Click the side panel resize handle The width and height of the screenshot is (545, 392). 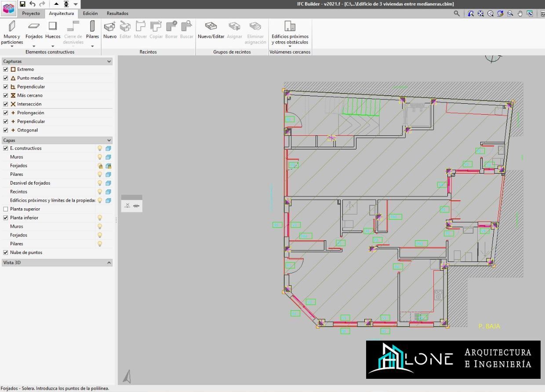click(x=116, y=220)
